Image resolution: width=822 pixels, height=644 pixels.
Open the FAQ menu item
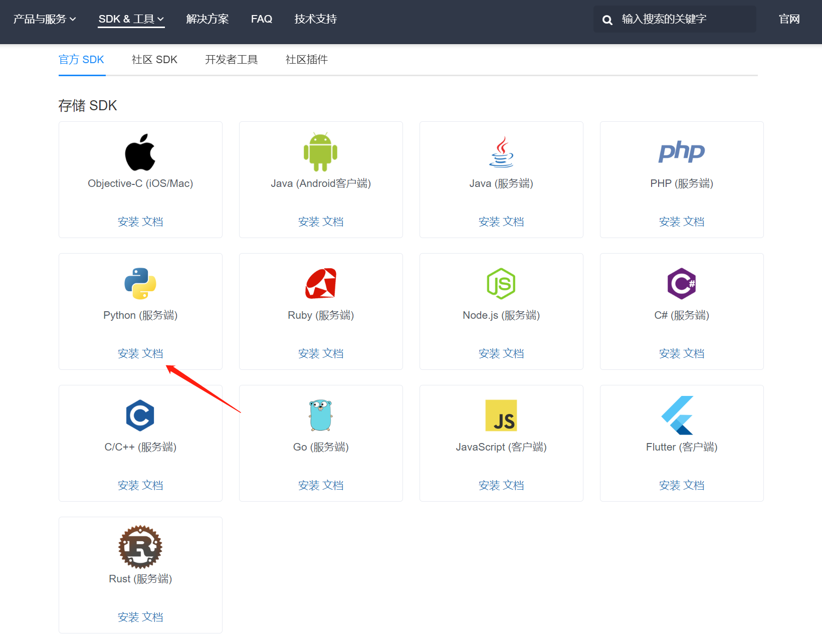click(x=262, y=19)
